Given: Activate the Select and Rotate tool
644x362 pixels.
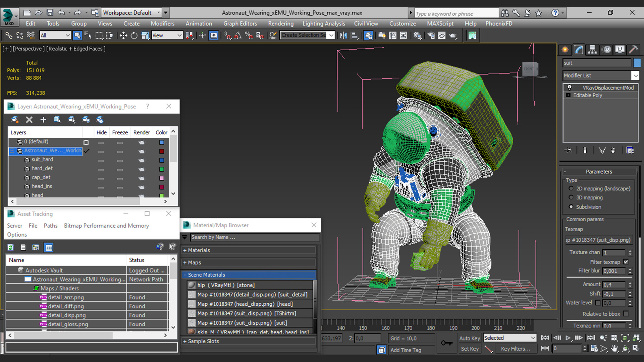Looking at the screenshot, I should [x=134, y=35].
